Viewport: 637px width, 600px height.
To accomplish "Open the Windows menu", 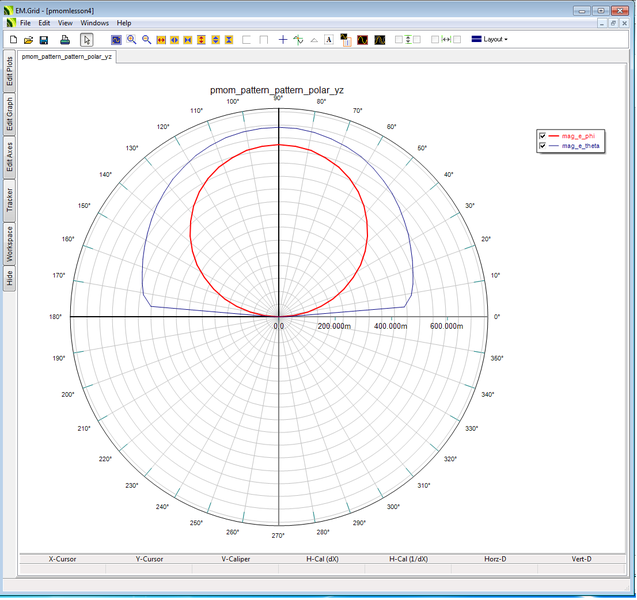I will pyautogui.click(x=95, y=22).
